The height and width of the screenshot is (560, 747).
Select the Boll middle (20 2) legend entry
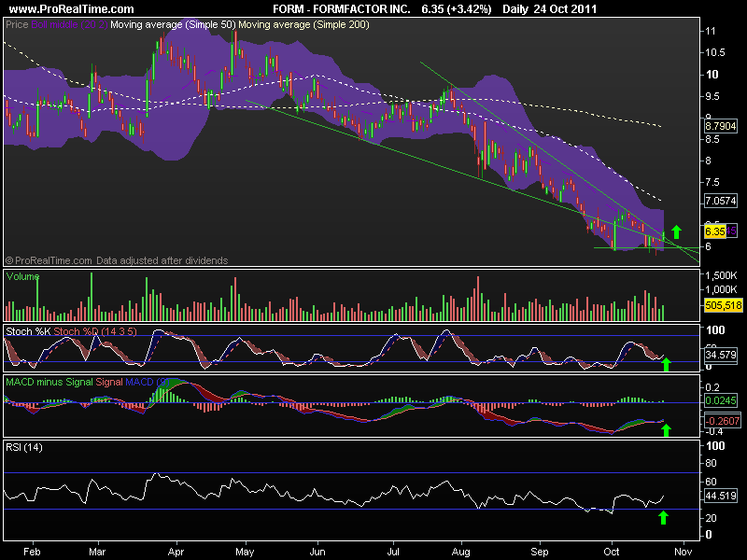(x=69, y=24)
